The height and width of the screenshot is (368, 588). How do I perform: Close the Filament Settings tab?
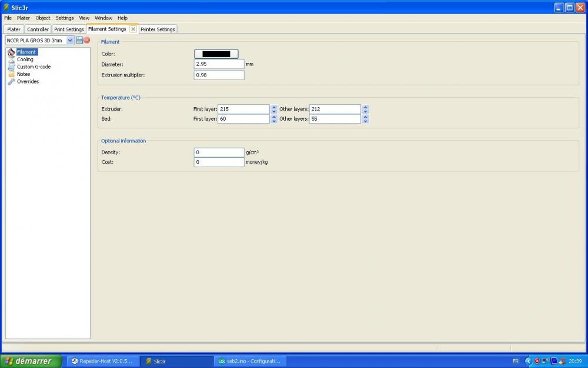[133, 29]
